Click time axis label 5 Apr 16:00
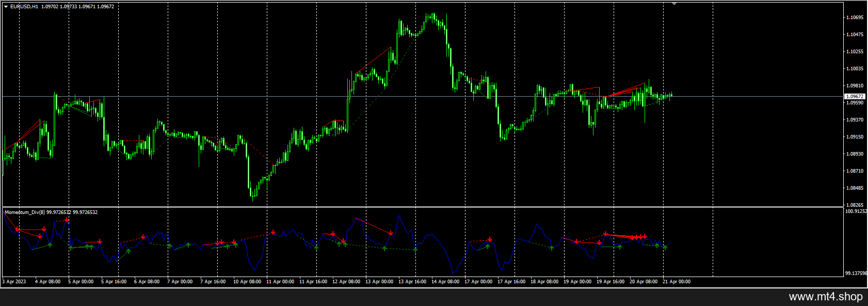 coord(114,282)
